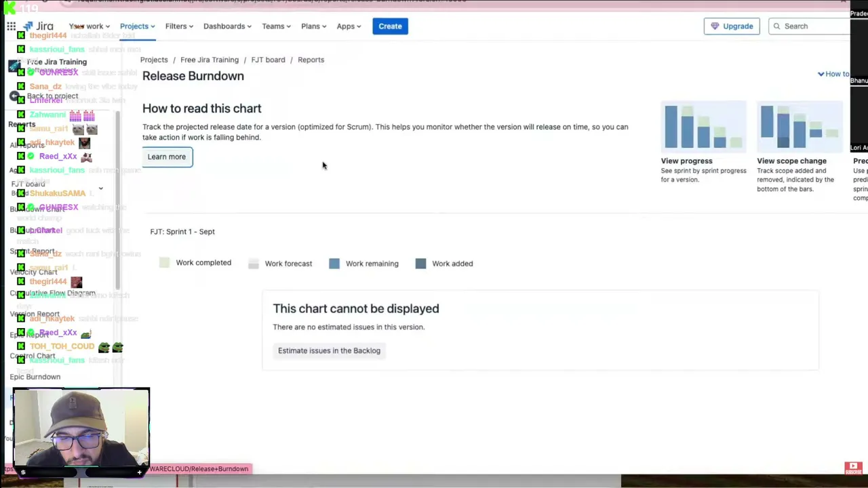Click the 'View progress' caption text
The width and height of the screenshot is (868, 488).
coord(686,161)
